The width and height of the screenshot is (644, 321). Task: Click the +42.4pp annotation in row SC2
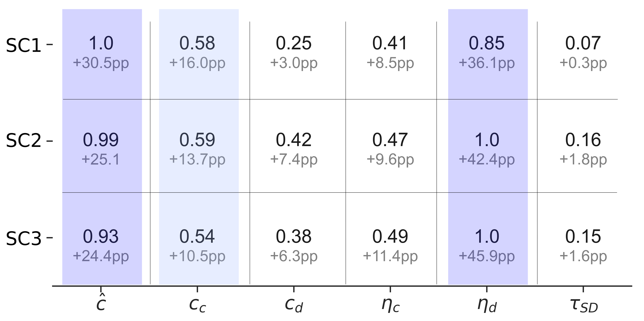[487, 159]
